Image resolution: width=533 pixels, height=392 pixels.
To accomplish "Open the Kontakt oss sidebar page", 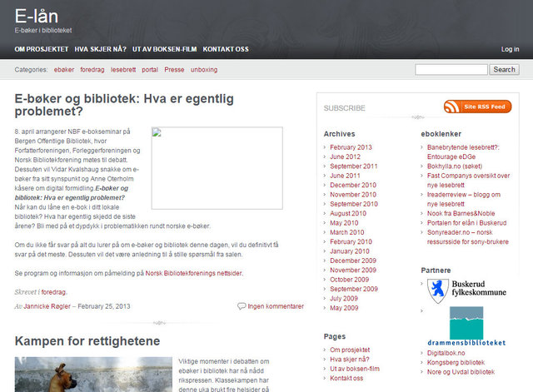I will point(346,379).
